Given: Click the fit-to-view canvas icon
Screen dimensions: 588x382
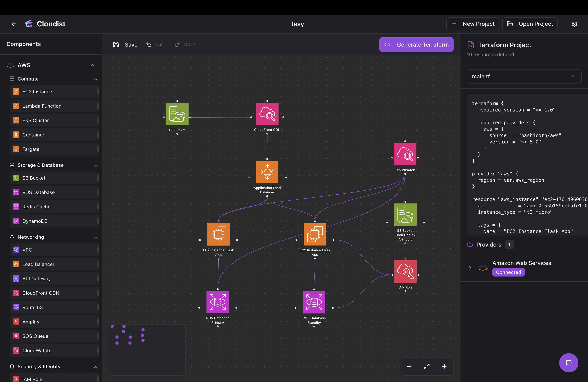Looking at the screenshot, I should (x=427, y=366).
